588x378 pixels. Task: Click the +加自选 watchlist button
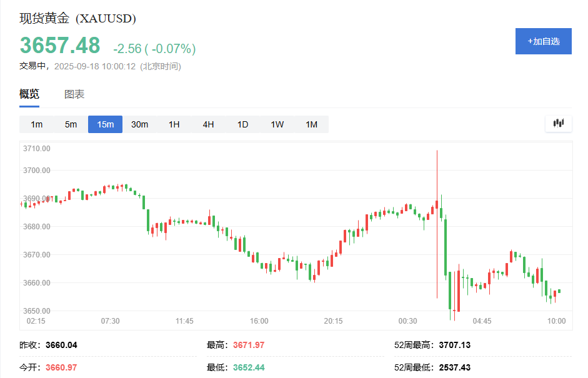pos(543,41)
